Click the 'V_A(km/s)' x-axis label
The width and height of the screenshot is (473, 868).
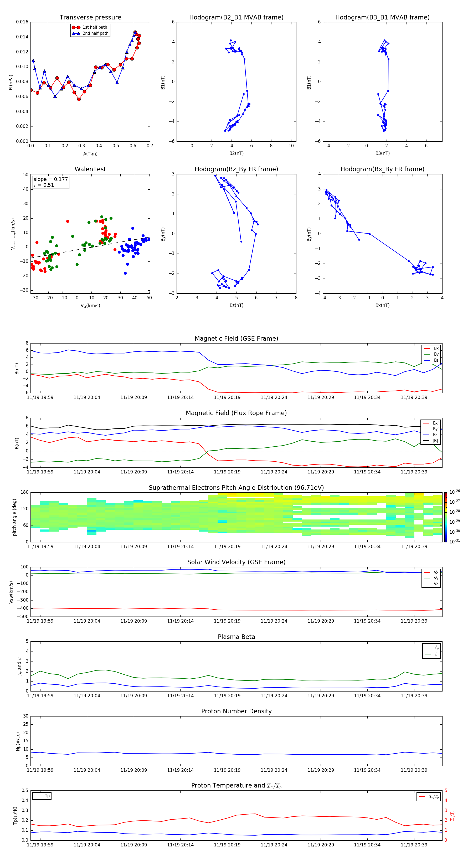tap(90, 306)
